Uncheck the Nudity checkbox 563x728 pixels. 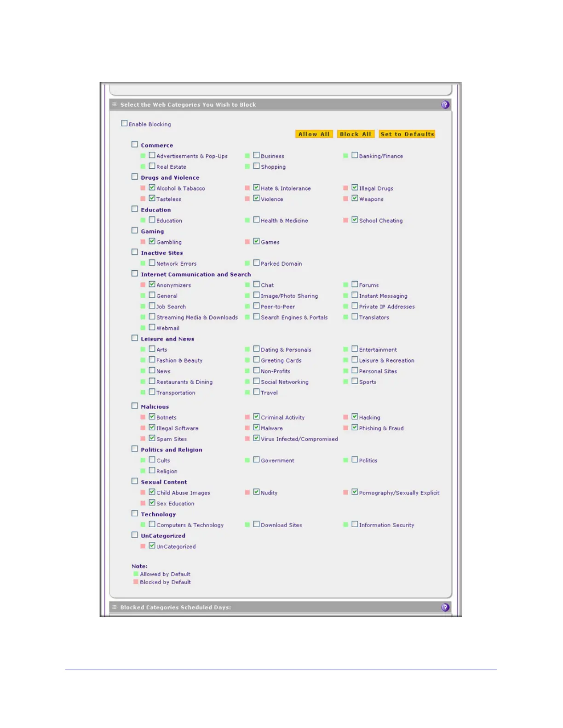[x=257, y=492]
